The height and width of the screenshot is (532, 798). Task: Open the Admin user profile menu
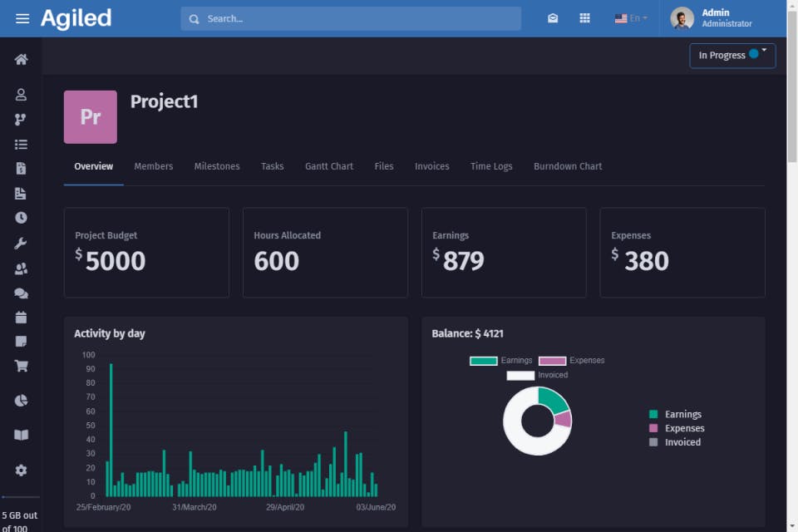coord(712,18)
